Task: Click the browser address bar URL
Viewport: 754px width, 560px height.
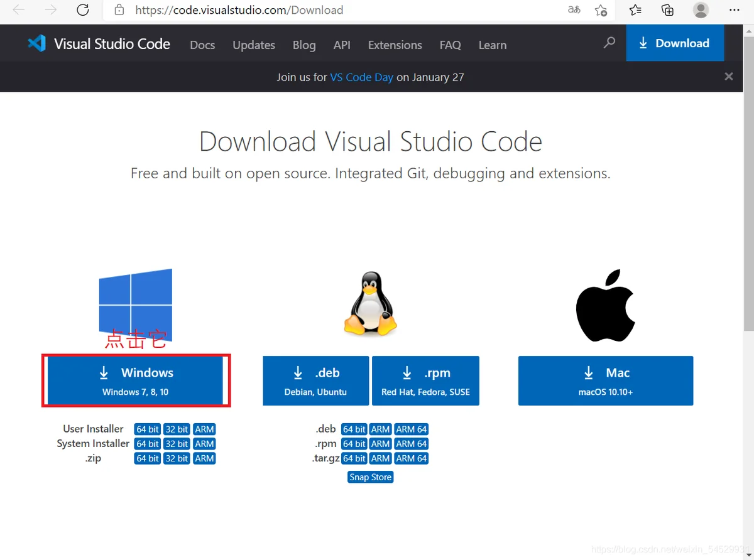Action: pos(239,10)
